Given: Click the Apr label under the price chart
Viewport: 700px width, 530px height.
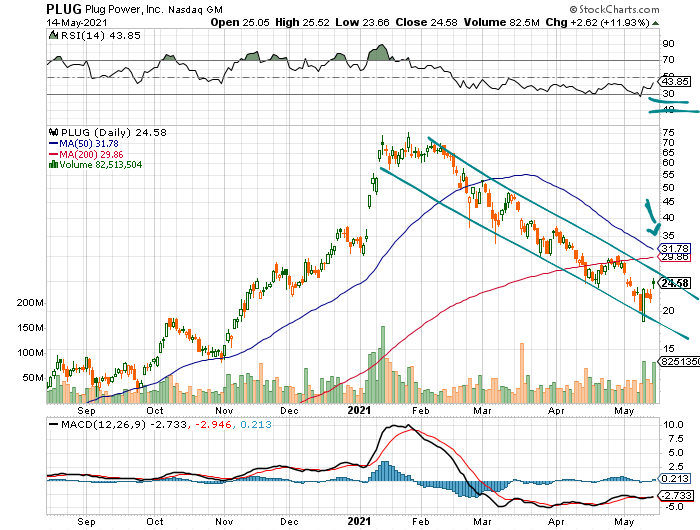Looking at the screenshot, I should click(556, 410).
